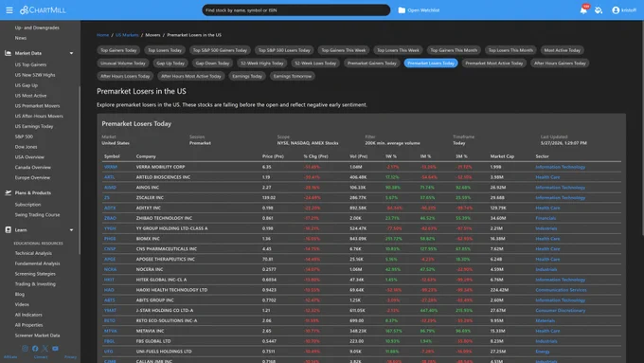Select the After Hours Losers Today chip
This screenshot has height=363, width=644.
click(x=125, y=76)
